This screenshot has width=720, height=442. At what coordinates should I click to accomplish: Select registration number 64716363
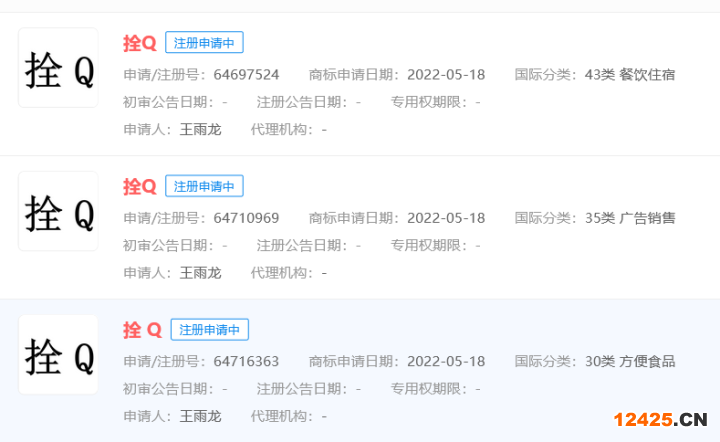point(246,361)
